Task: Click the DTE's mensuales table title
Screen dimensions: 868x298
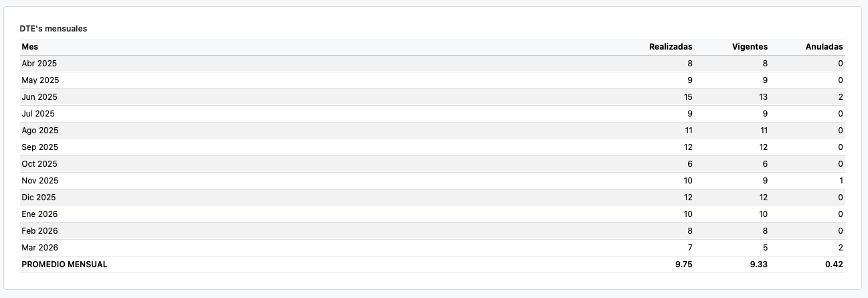Action: point(54,29)
